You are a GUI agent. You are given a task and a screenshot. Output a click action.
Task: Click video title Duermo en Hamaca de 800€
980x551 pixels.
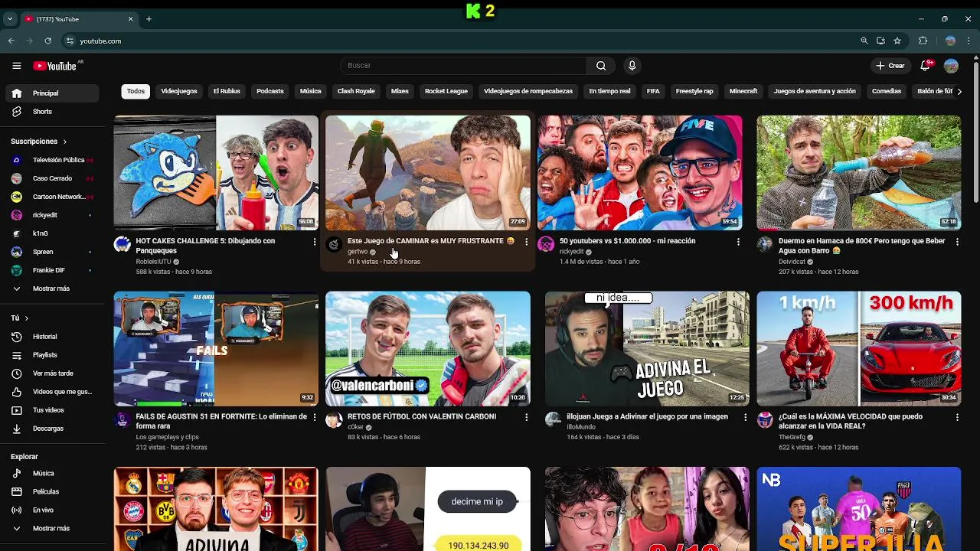point(861,246)
